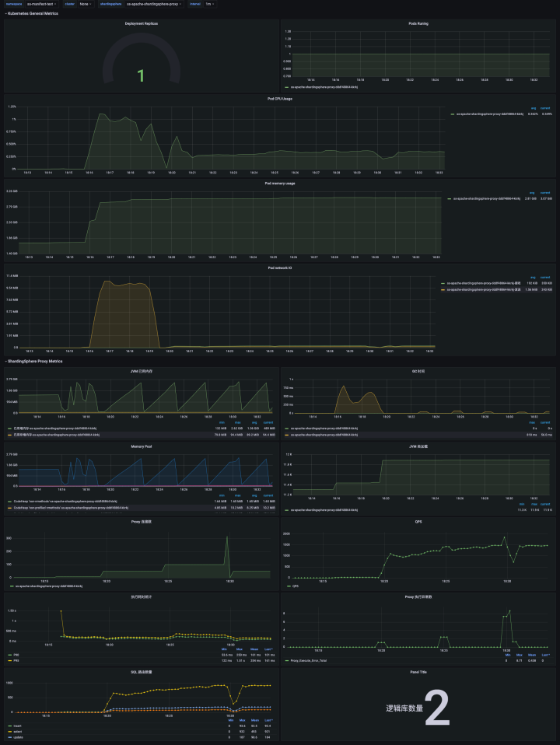The width and height of the screenshot is (560, 745).
Task: Sort Proxy 执行异常数 legend by Max
Action: pos(519,655)
